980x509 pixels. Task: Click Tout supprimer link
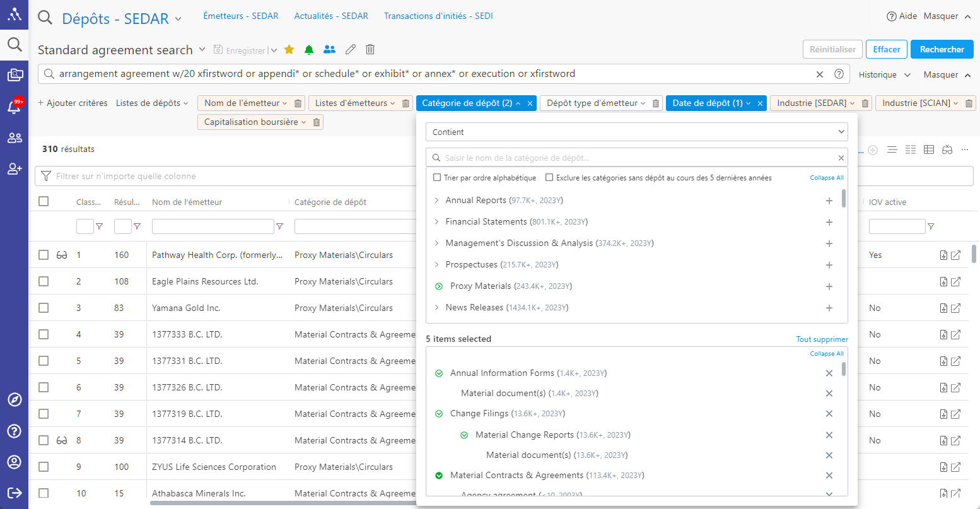click(822, 339)
